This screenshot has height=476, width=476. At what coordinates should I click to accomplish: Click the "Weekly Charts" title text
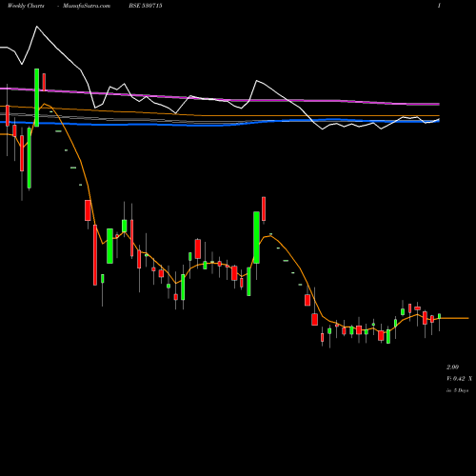(26, 6)
